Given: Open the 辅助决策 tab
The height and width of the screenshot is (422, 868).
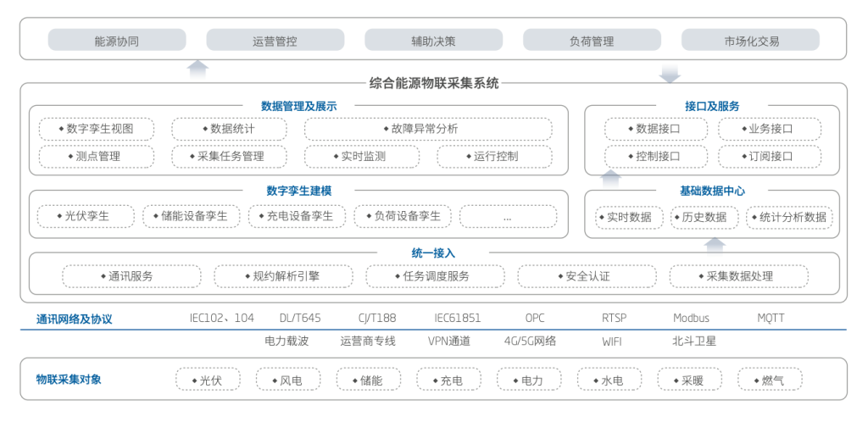Looking at the screenshot, I should coord(433,41).
